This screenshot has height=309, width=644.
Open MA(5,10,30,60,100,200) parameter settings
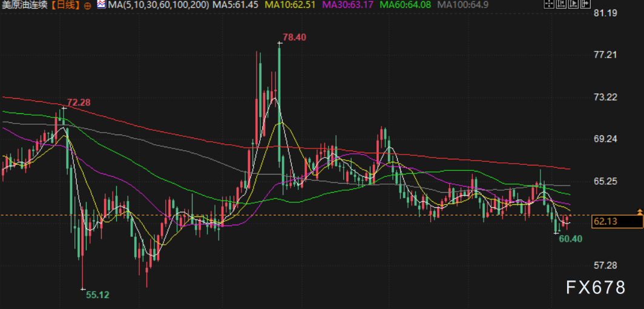(x=158, y=5)
